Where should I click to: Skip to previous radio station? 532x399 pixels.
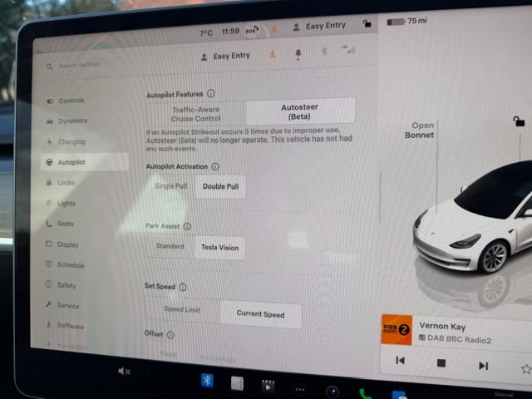(400, 360)
